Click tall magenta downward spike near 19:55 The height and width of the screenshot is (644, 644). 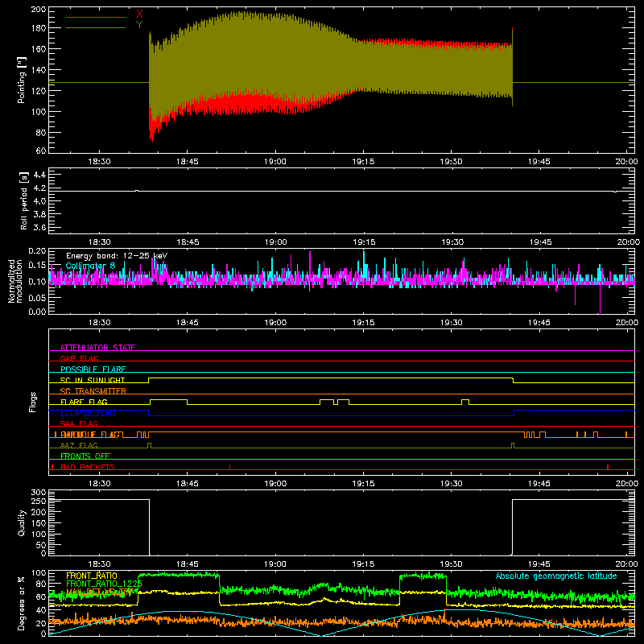(600, 298)
